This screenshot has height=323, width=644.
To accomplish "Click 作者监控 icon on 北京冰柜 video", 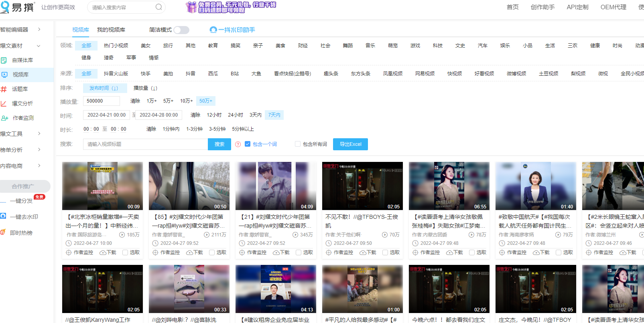I will [x=69, y=252].
